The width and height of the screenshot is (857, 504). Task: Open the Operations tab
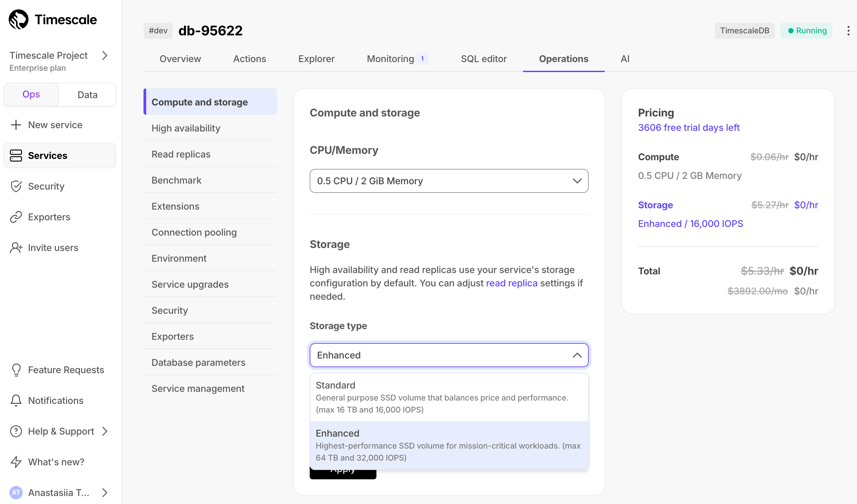tap(564, 59)
